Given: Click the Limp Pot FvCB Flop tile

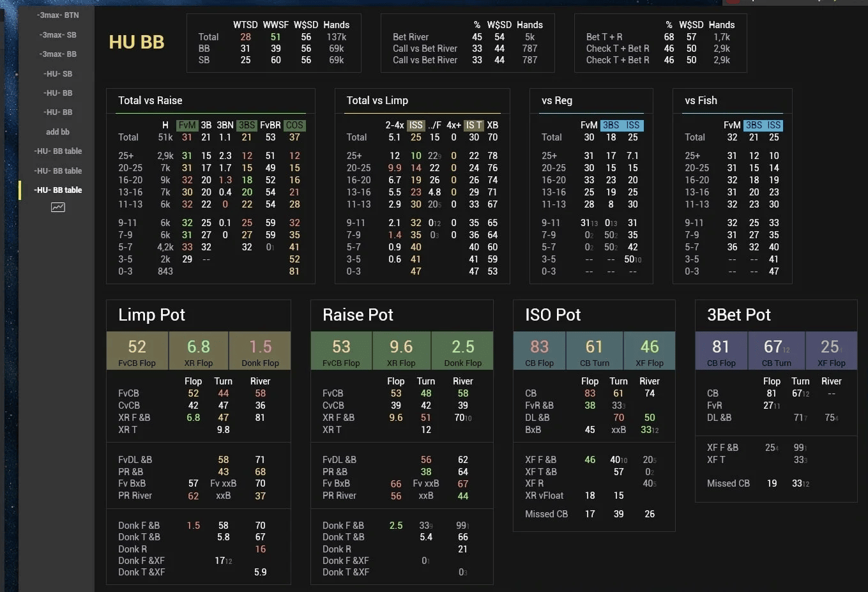Looking at the screenshot, I should click(137, 351).
